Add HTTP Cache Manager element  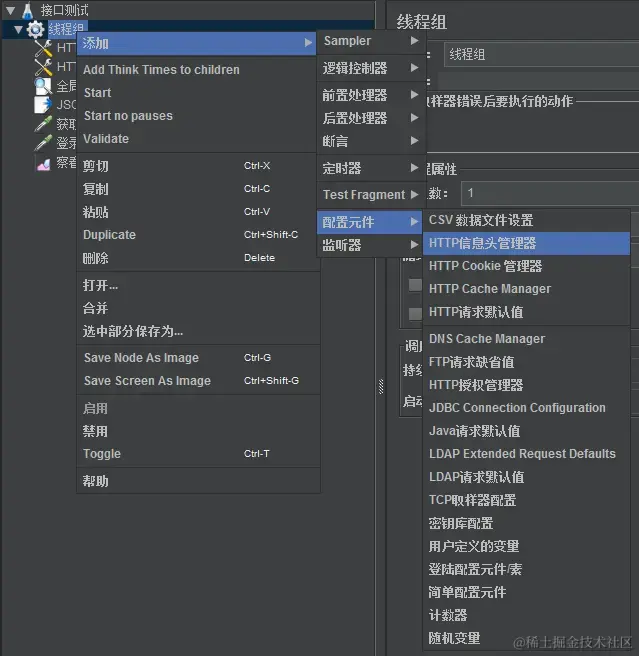click(526, 289)
